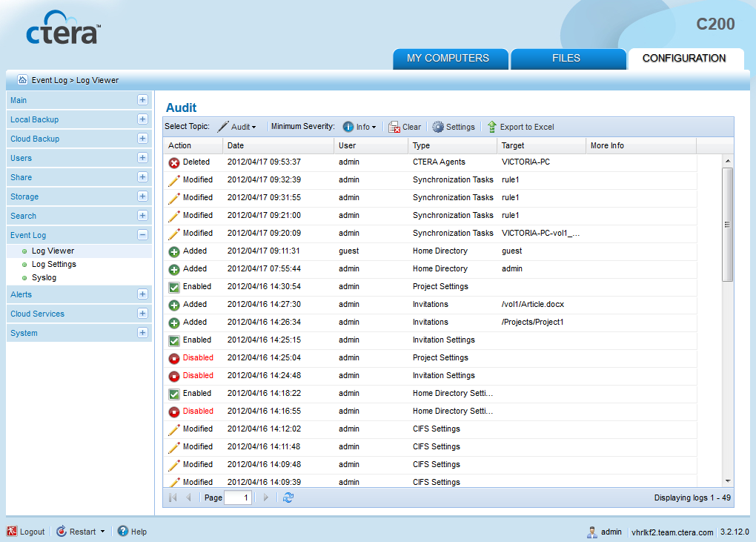Click the Added icon in guest Home Directory row
This screenshot has height=542, width=756.
[x=174, y=251]
